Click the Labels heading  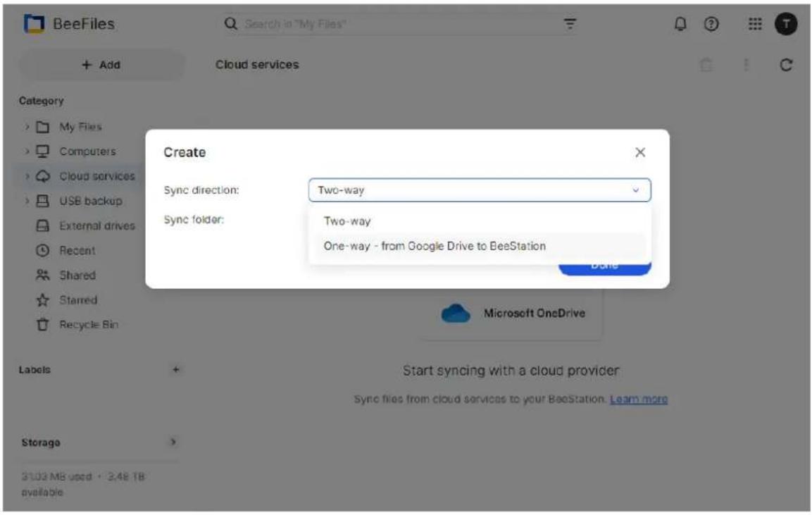[x=35, y=370]
